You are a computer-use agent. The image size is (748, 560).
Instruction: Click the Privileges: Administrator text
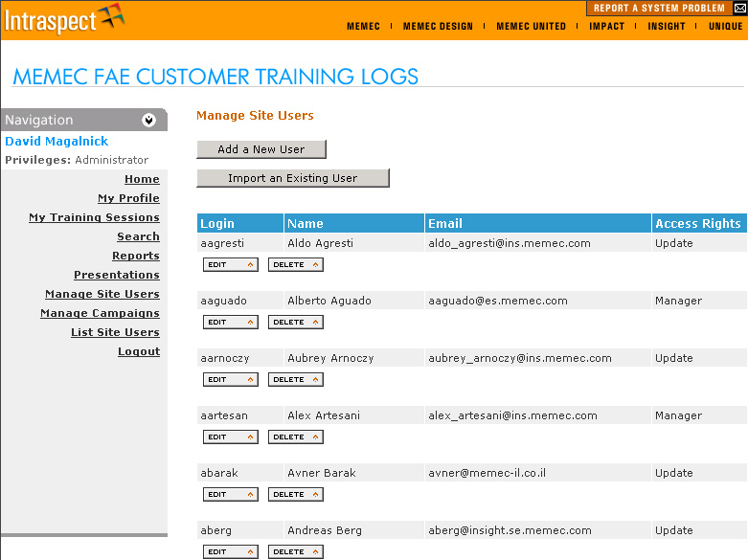[x=77, y=160]
